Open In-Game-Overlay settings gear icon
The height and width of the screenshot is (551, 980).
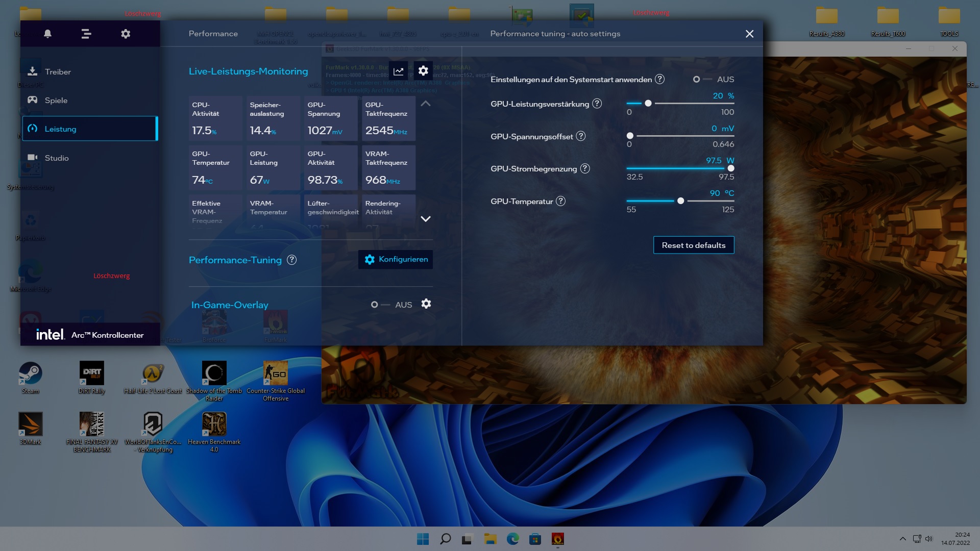[426, 304]
